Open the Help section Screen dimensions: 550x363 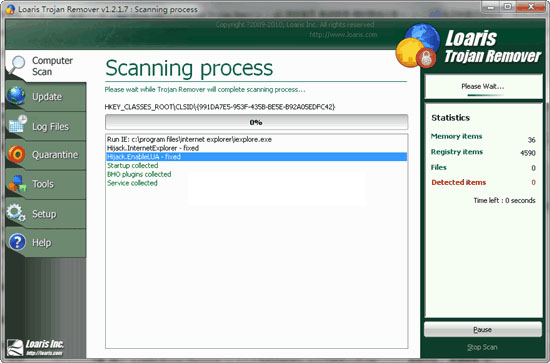[46, 243]
